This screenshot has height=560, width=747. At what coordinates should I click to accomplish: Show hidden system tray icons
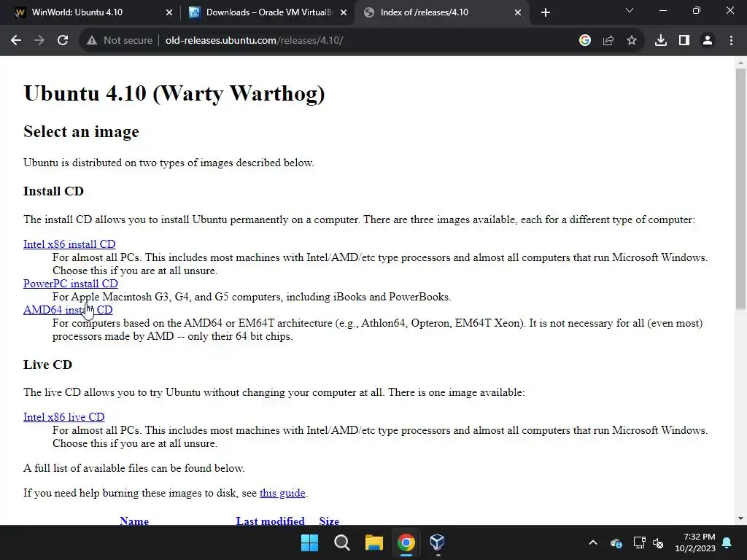point(592,542)
